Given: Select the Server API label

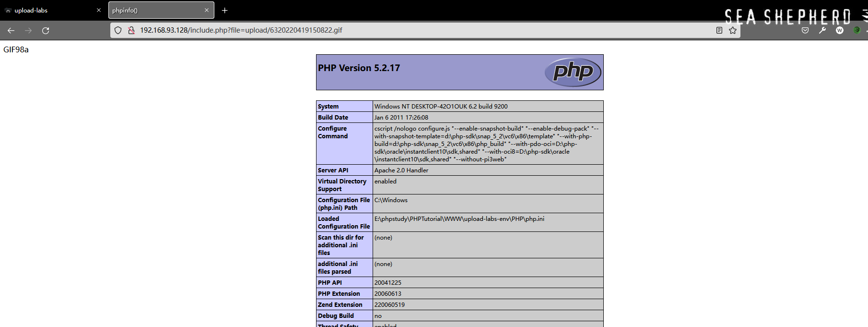Looking at the screenshot, I should click(333, 170).
